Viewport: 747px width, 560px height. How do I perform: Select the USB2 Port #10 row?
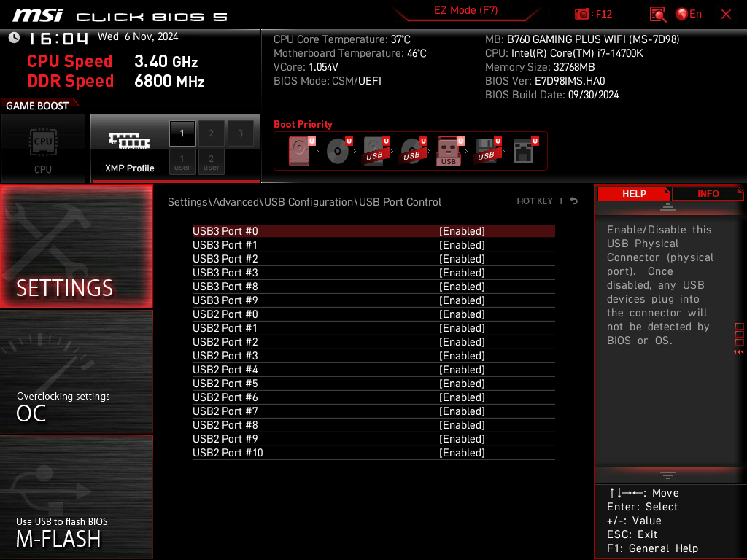click(x=373, y=452)
